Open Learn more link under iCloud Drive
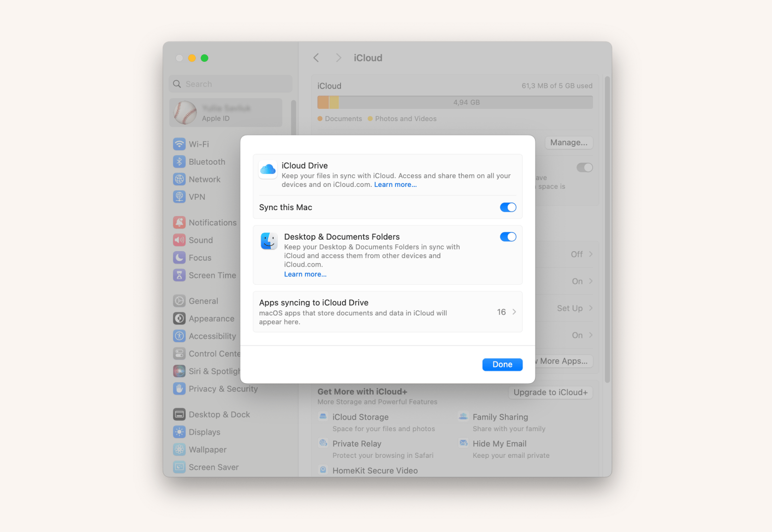Screen dimensions: 772x532 pos(395,184)
